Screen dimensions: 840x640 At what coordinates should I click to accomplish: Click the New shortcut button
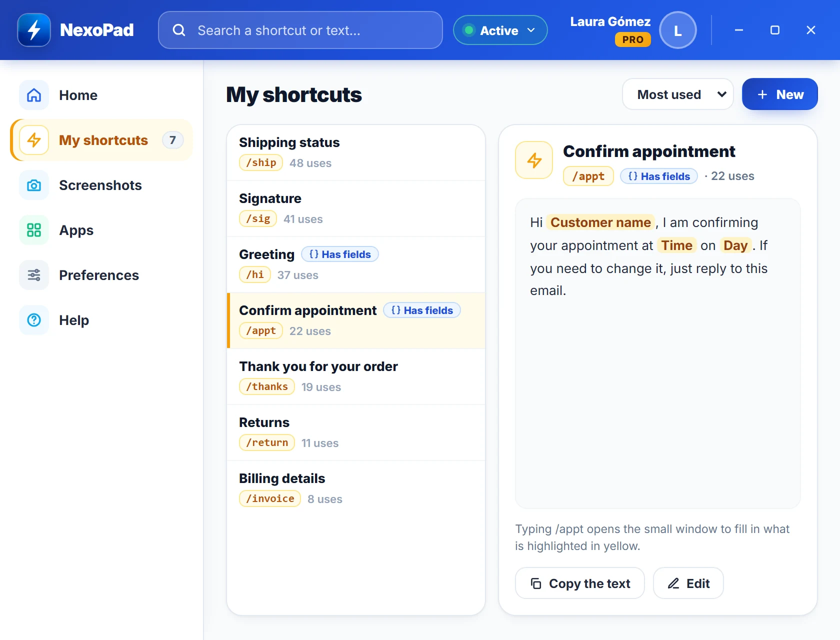click(x=780, y=94)
